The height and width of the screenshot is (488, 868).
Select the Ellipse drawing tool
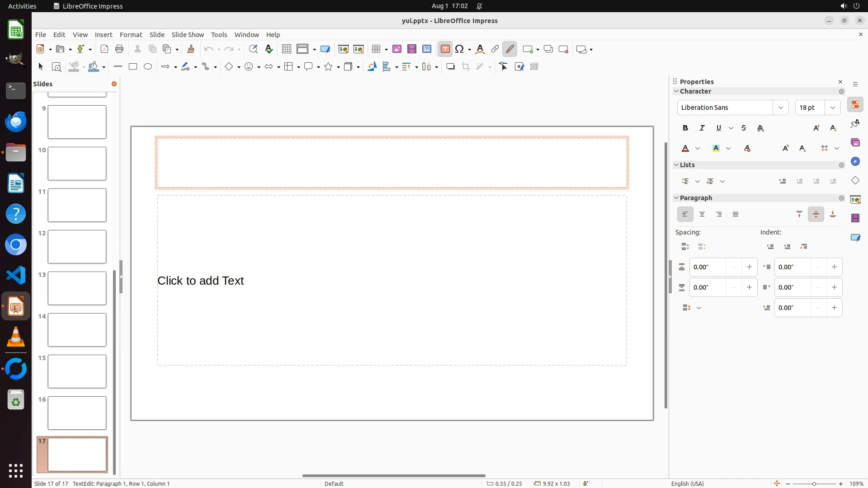tap(148, 67)
